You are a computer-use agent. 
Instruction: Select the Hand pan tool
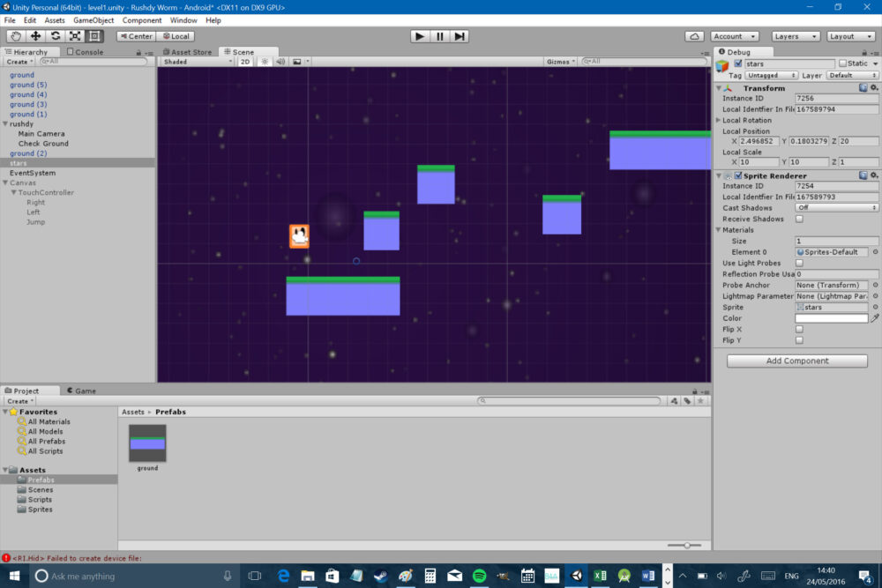pyautogui.click(x=14, y=36)
